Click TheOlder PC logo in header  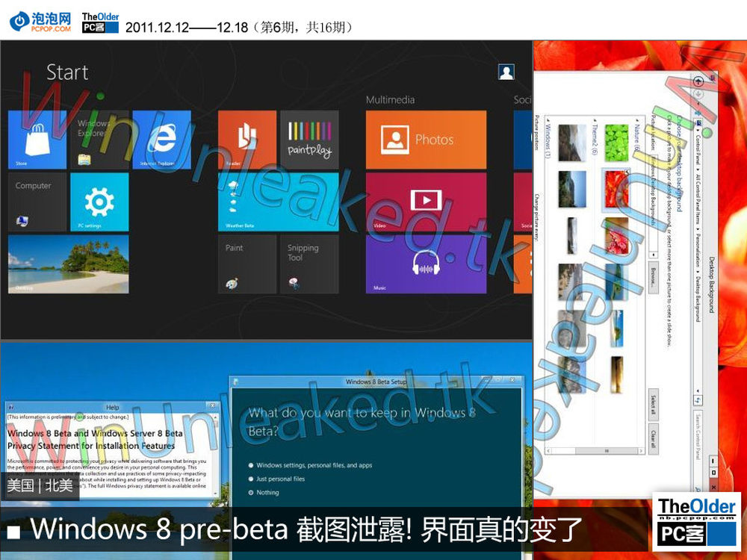[100, 23]
